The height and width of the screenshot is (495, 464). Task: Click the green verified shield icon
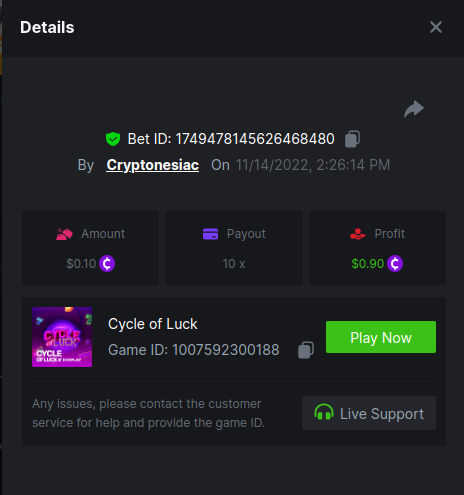[113, 139]
